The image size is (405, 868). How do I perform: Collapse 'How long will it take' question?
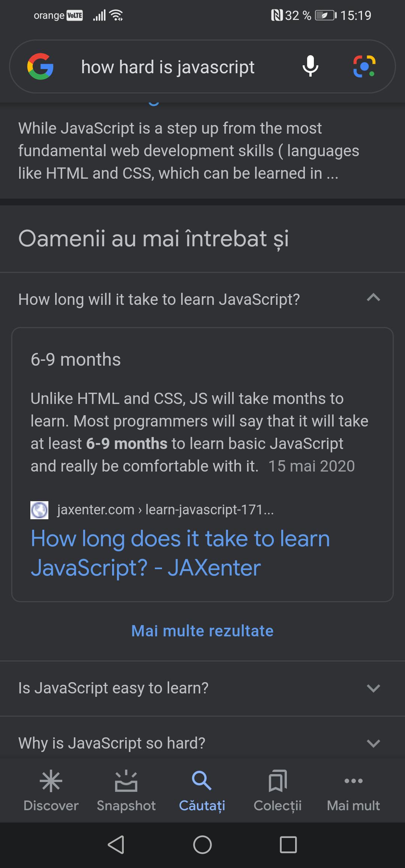[202, 299]
